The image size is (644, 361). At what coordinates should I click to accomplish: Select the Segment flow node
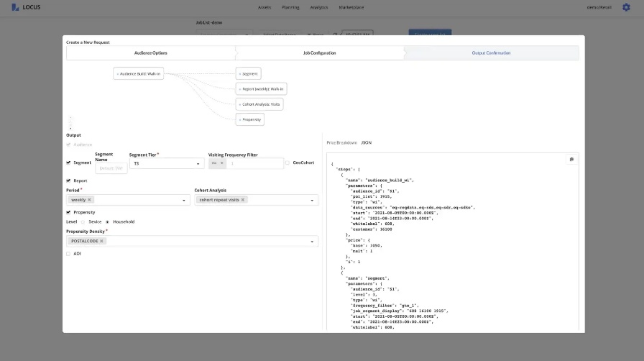[248, 73]
